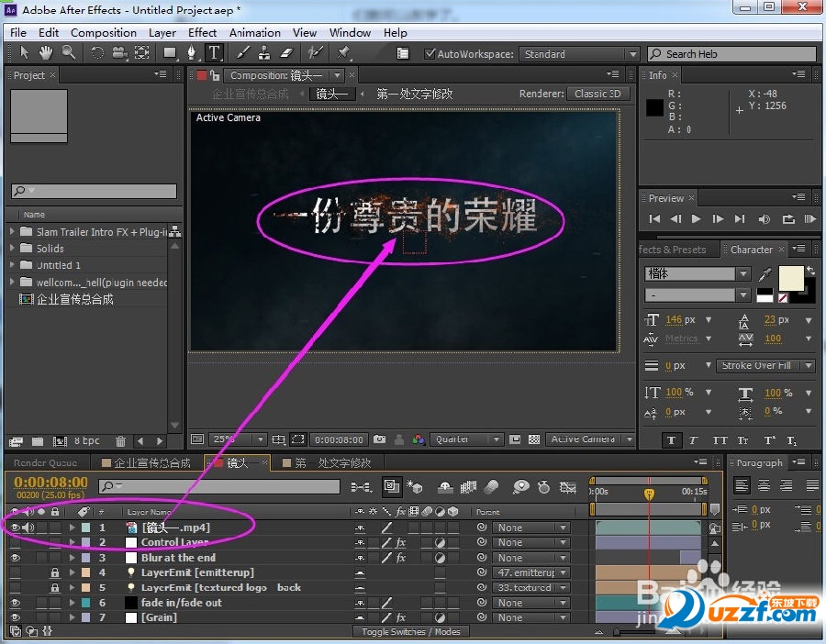
Task: Switch to the Character panel tab
Action: point(751,250)
